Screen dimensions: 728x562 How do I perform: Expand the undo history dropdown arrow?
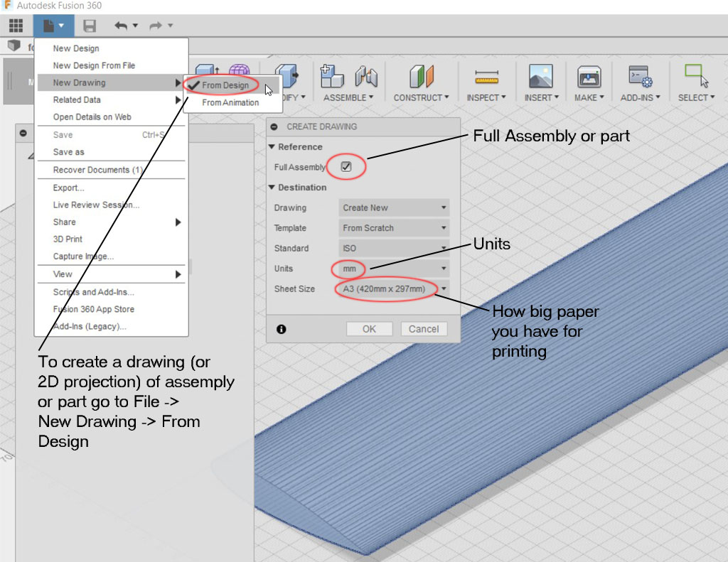135,26
